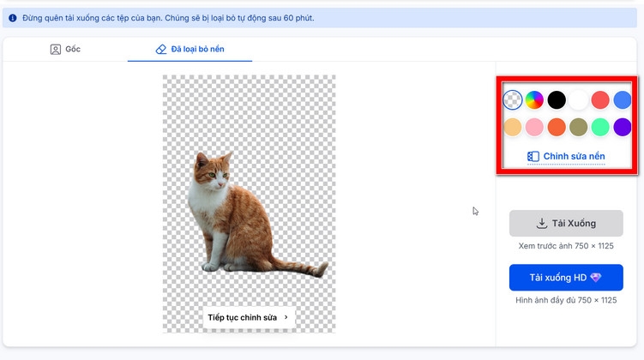Switch to the Gốc tab
Viewport: 644px width, 360px height.
pyautogui.click(x=65, y=49)
